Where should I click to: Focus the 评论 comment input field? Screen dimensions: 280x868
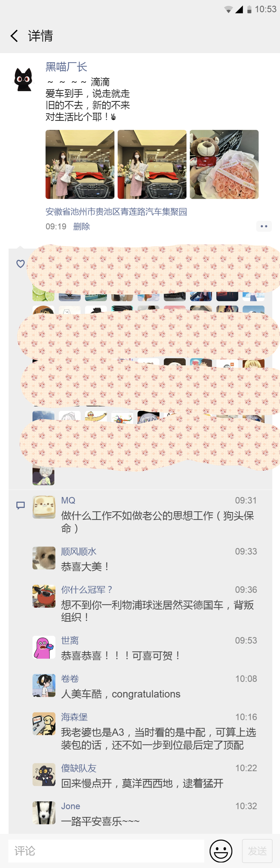(x=106, y=851)
